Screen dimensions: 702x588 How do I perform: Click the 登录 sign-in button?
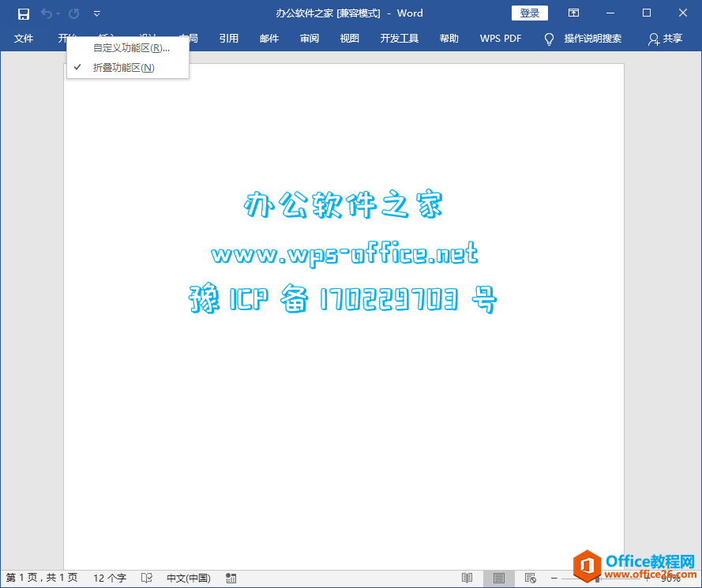(x=530, y=13)
